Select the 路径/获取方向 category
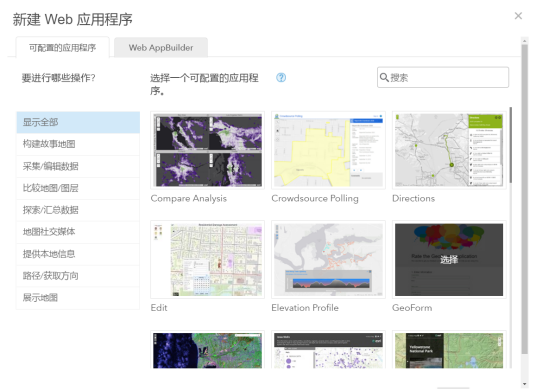The image size is (537, 392). click(x=78, y=276)
